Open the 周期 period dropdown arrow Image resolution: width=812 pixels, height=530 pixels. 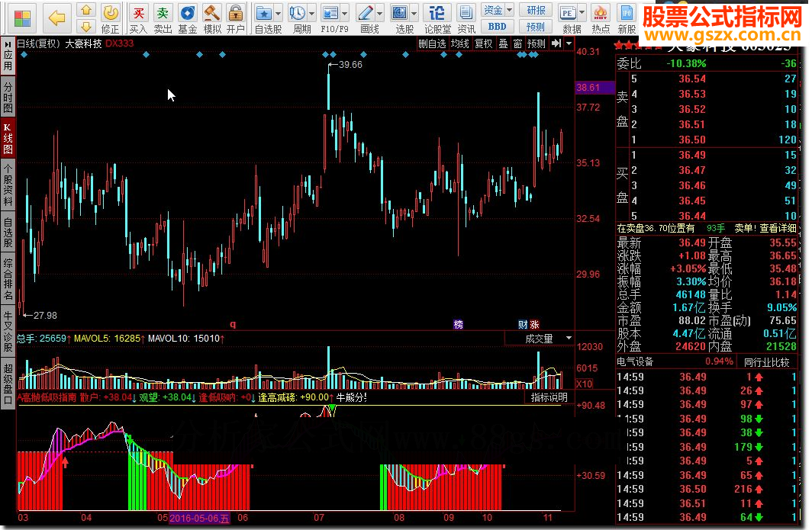pyautogui.click(x=313, y=14)
